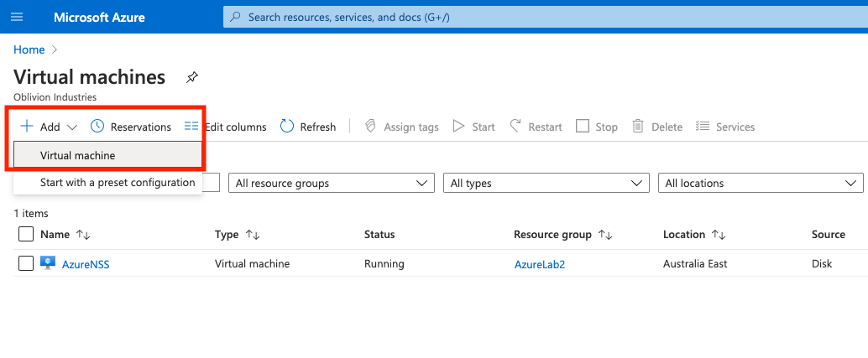The width and height of the screenshot is (868, 358).
Task: Click the Delete trash icon
Action: pos(638,127)
